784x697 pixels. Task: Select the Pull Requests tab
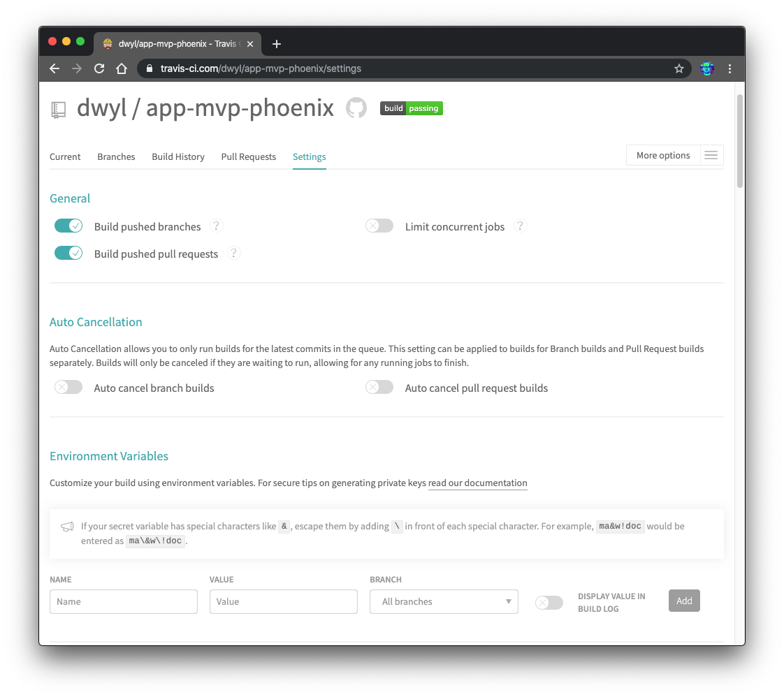tap(248, 156)
